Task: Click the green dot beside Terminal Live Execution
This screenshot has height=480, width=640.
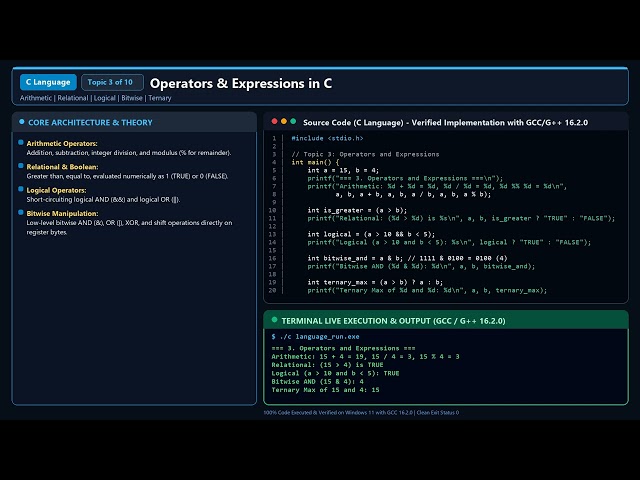Action: pos(274,320)
